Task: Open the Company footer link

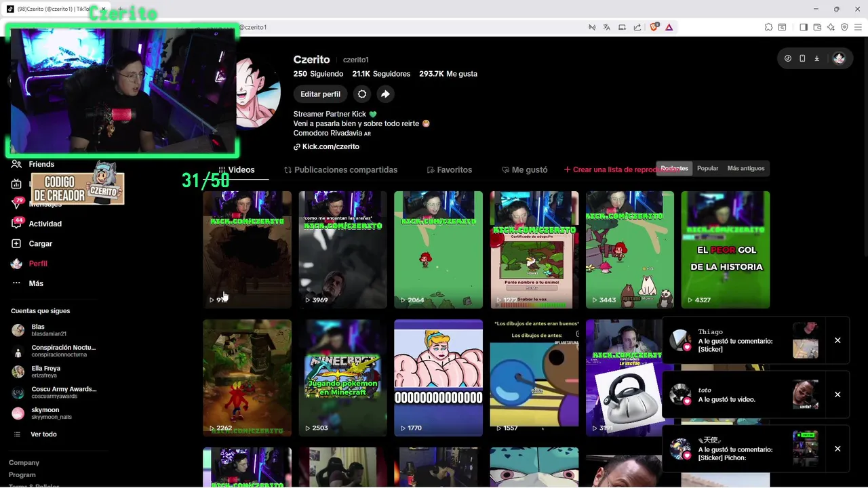Action: coord(24,462)
